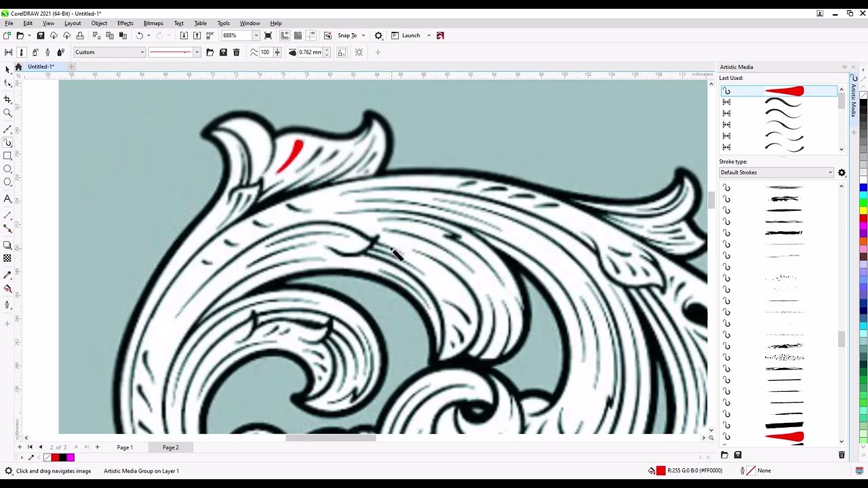
Task: Switch to Page 2 tab
Action: coord(171,447)
